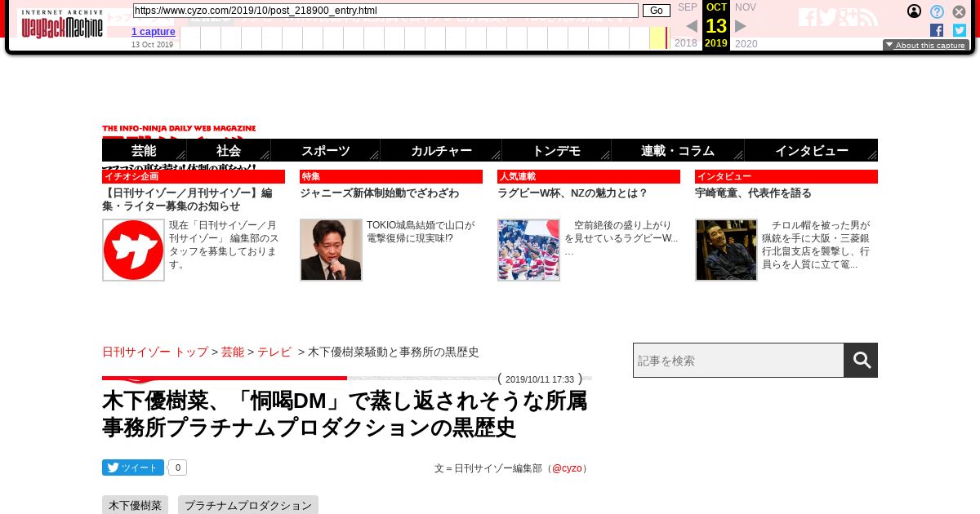Screen dimensions: 980x514
Task: Select SEP month in timeline
Action: [x=688, y=7]
